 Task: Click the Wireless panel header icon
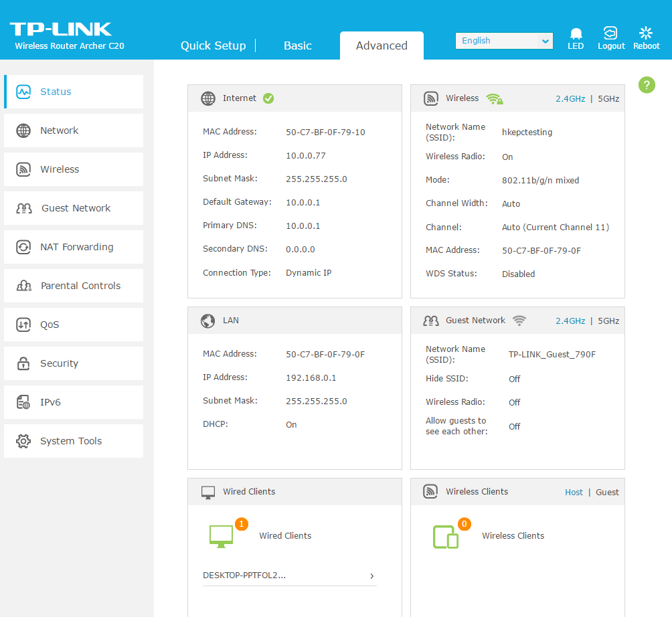pyautogui.click(x=431, y=98)
